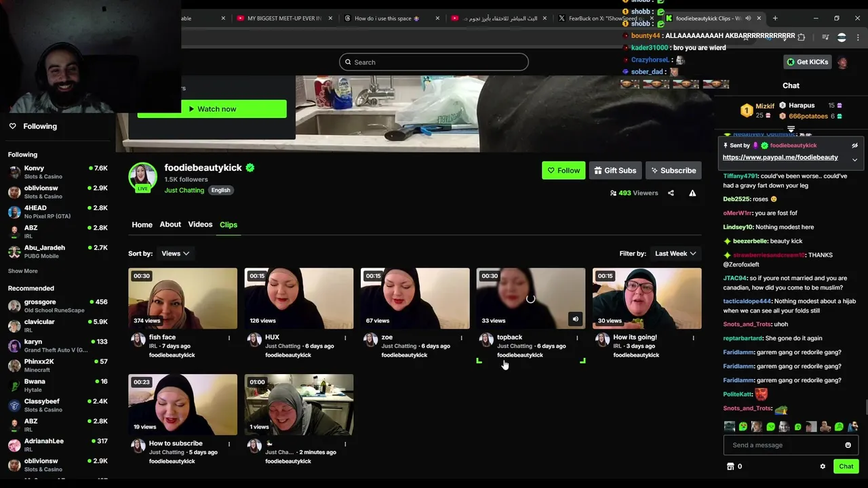
Task: Open user profile avatar beside Get KICKs
Action: (x=842, y=62)
